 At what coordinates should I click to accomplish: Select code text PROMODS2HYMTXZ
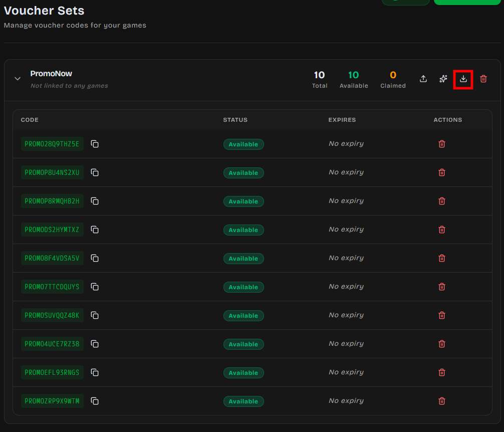52,230
